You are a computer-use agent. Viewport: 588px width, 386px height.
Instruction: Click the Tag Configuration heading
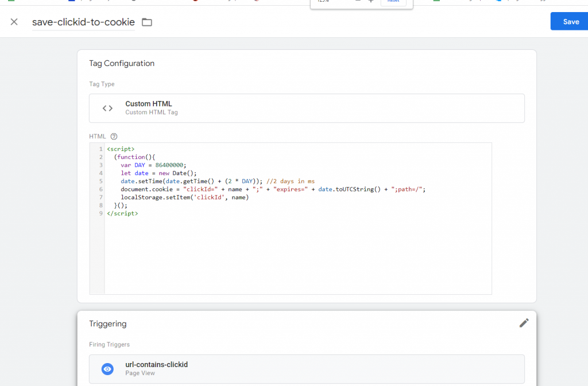(x=122, y=63)
